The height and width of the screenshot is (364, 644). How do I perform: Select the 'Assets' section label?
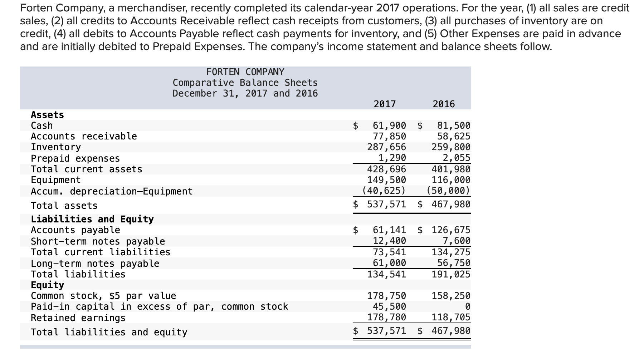point(47,115)
